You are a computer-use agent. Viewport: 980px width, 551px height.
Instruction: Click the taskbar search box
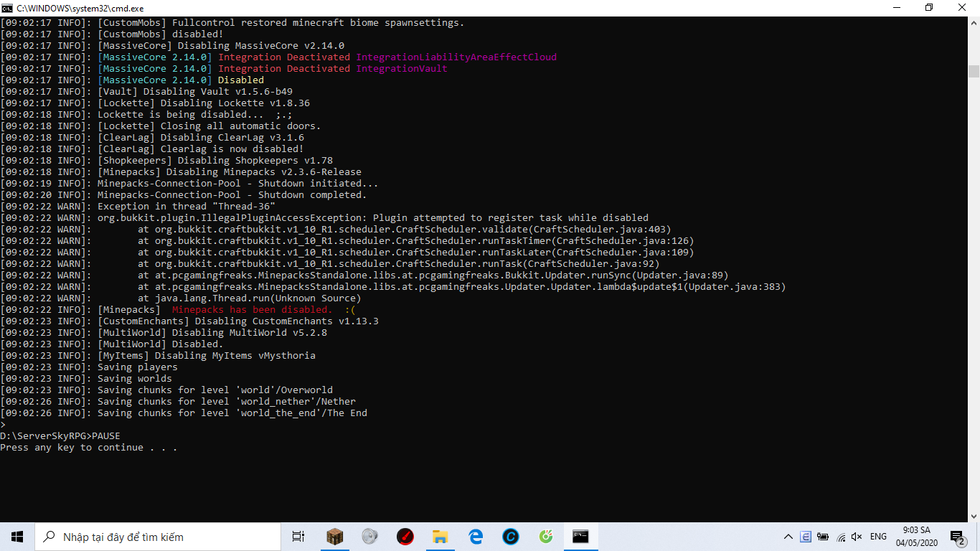158,537
